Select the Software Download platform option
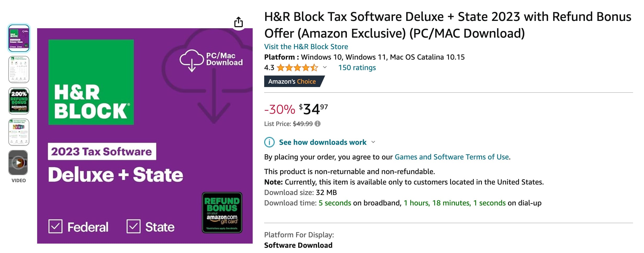This screenshot has width=644, height=253. coord(298,245)
